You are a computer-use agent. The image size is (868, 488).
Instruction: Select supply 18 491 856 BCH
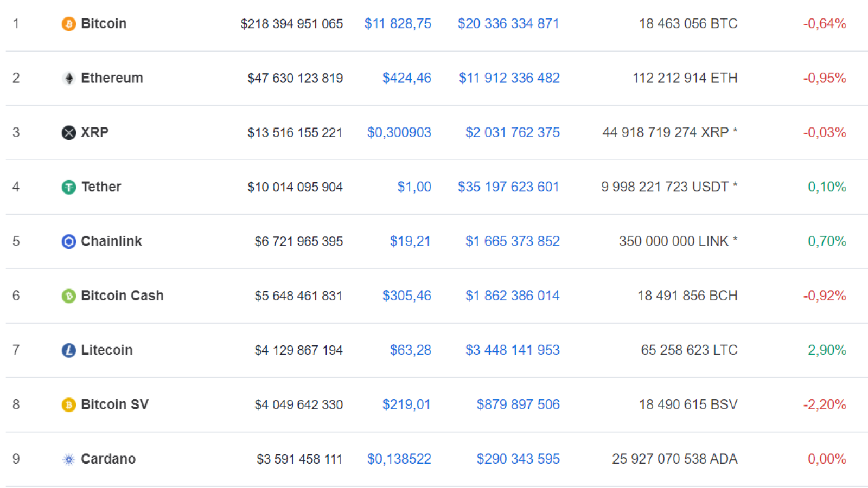pos(687,296)
